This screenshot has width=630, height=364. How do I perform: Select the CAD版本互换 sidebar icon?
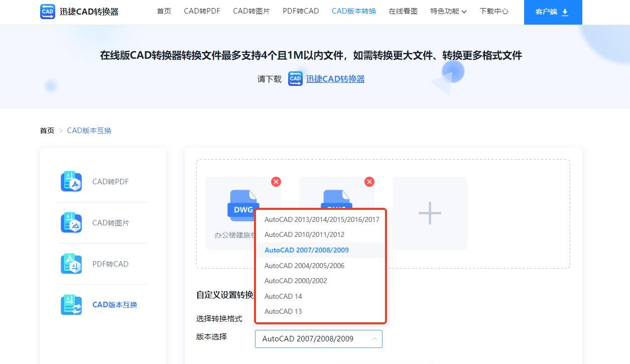71,305
